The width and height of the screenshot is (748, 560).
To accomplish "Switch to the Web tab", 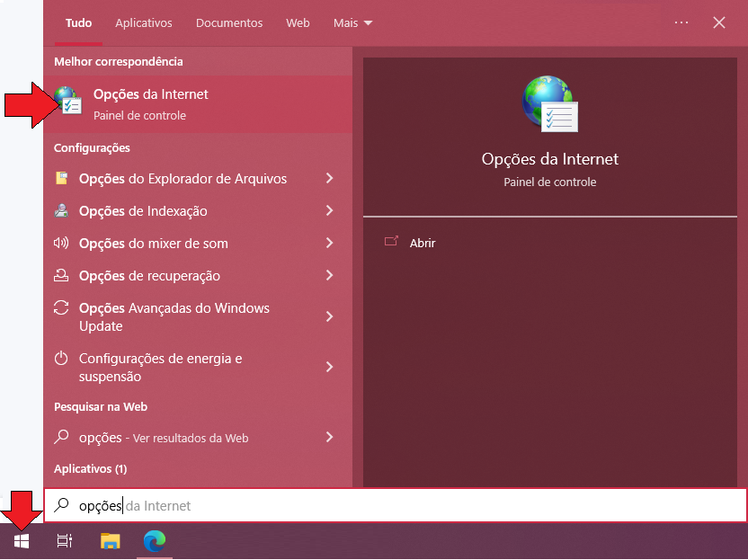I will click(x=298, y=22).
